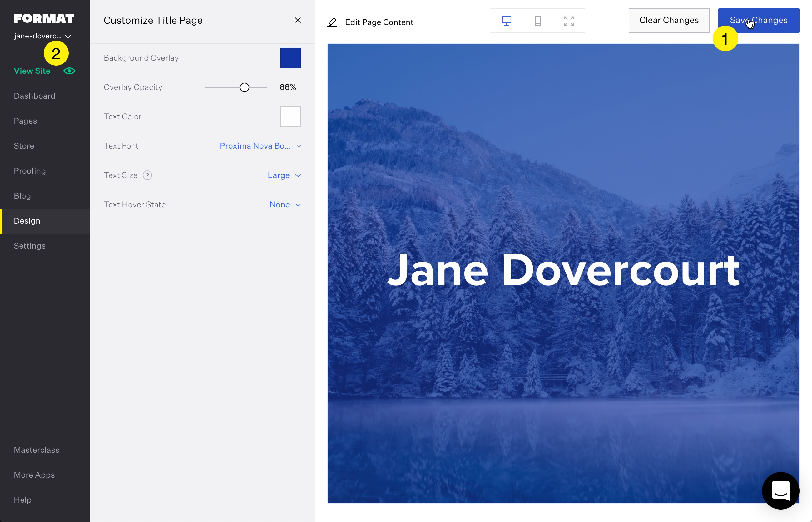Open the Blog section
Image resolution: width=812 pixels, height=522 pixels.
pos(22,196)
